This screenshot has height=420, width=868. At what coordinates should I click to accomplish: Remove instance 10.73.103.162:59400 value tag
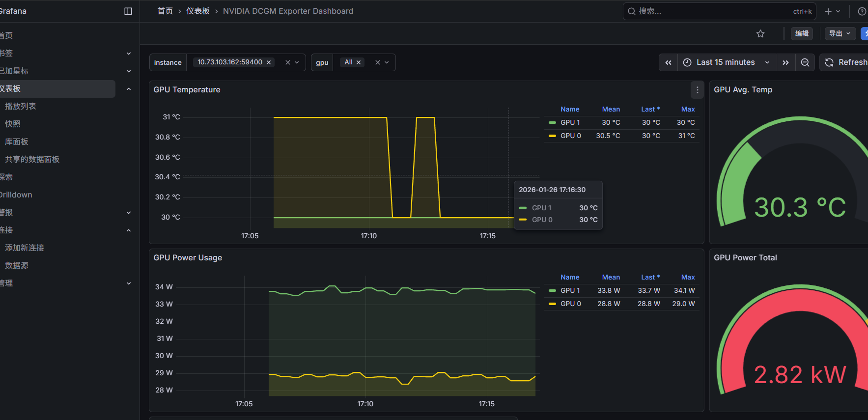[269, 62]
